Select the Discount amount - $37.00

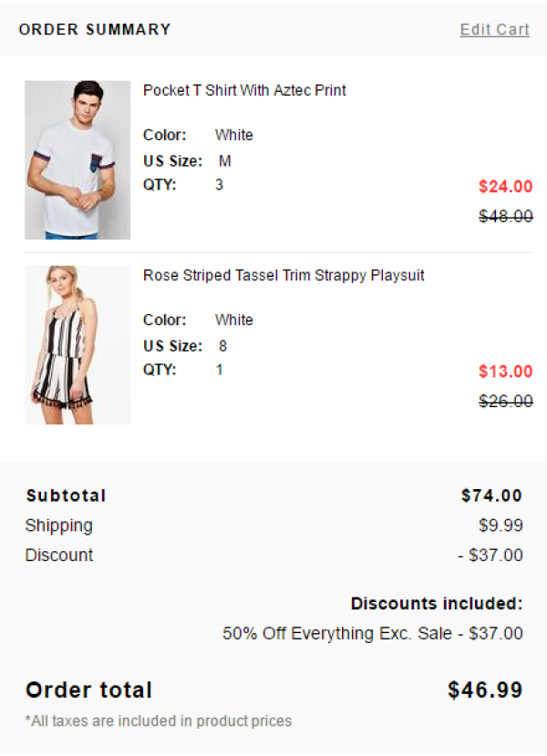[x=490, y=555]
